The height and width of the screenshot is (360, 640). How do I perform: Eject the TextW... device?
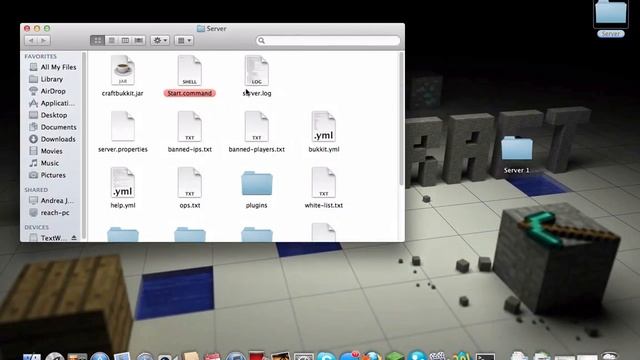coord(74,238)
